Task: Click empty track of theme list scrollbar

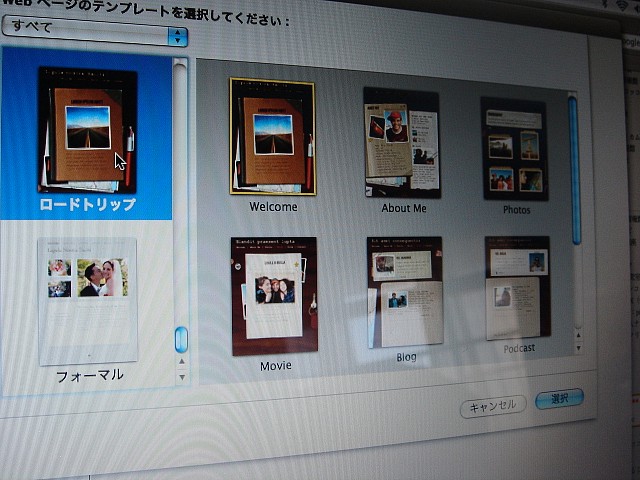Action: tap(180, 200)
